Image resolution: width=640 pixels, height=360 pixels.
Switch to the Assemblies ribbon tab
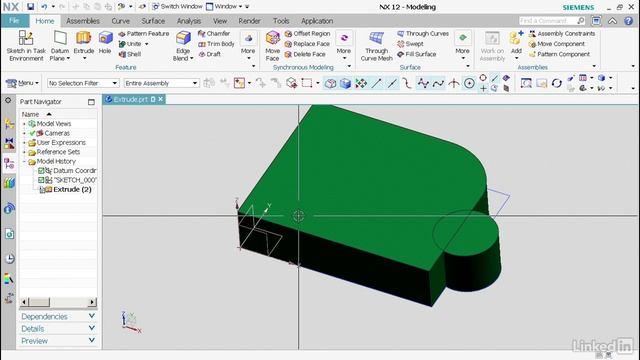[82, 21]
